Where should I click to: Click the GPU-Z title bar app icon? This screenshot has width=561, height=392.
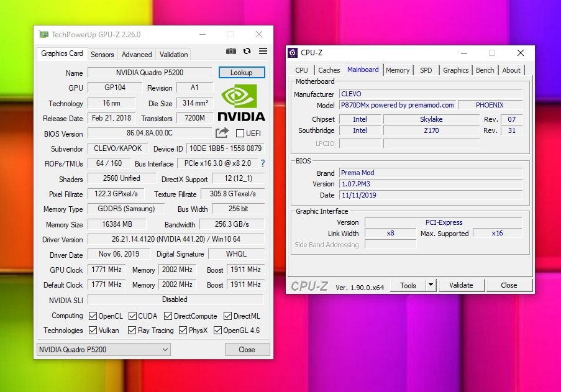[x=43, y=34]
